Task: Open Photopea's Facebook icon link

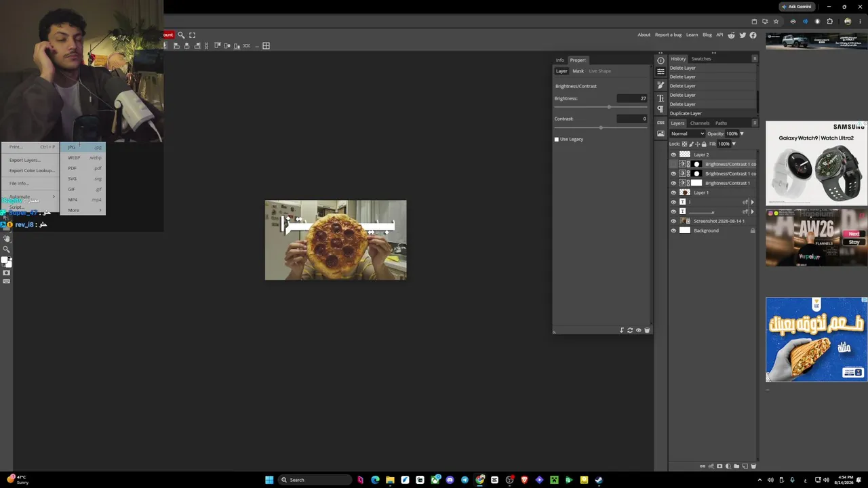Action: click(753, 35)
